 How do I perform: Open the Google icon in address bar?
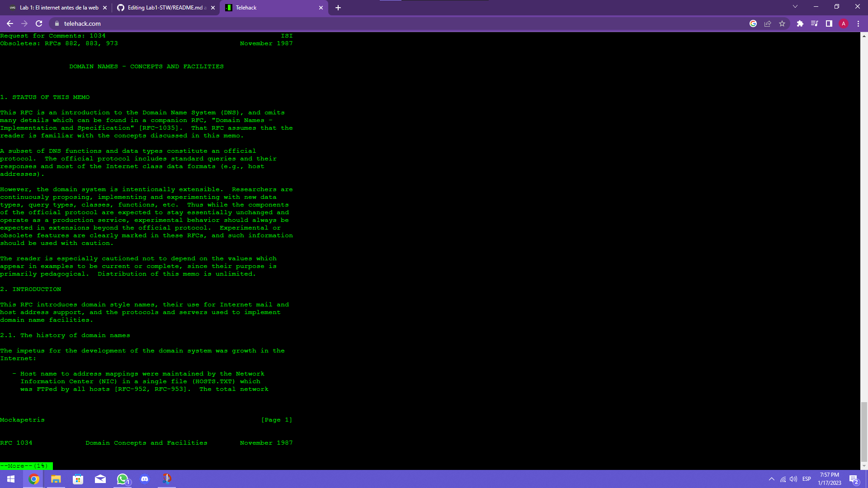[x=753, y=23]
